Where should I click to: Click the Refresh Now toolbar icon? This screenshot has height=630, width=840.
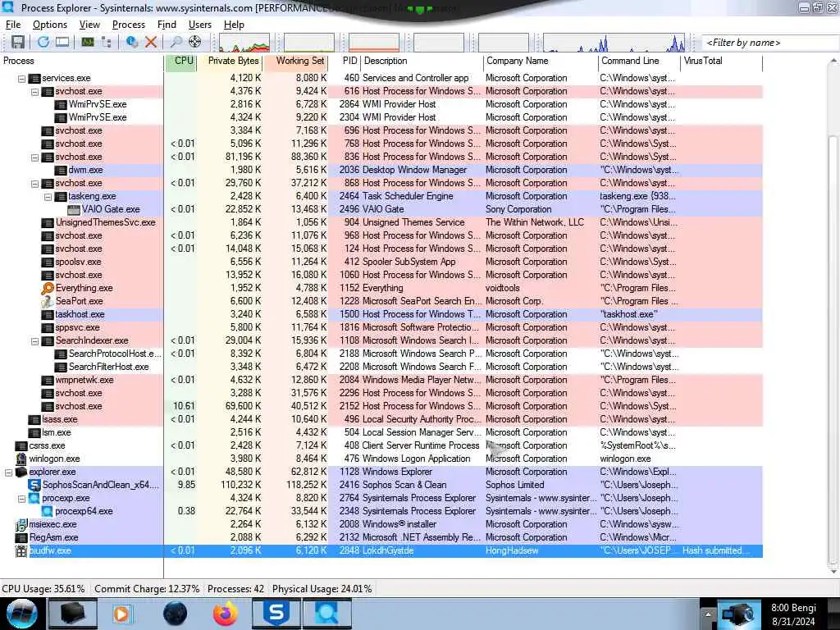[43, 42]
